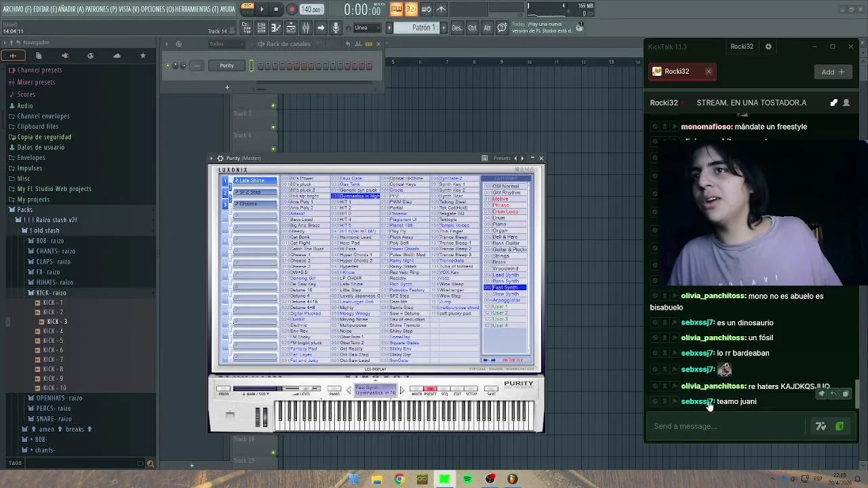
Task: Select the Purity channel button in Channel Rack
Action: point(226,66)
